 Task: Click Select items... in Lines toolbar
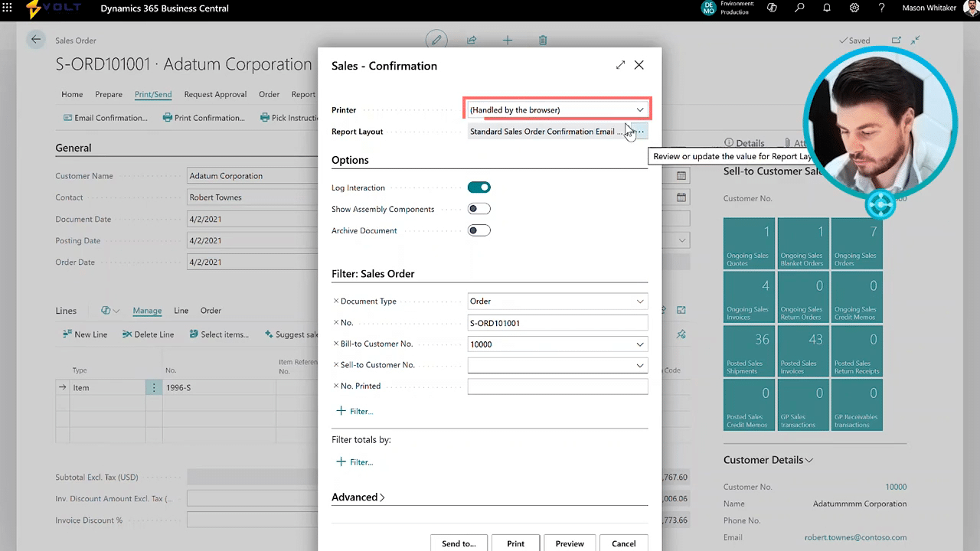pyautogui.click(x=219, y=334)
